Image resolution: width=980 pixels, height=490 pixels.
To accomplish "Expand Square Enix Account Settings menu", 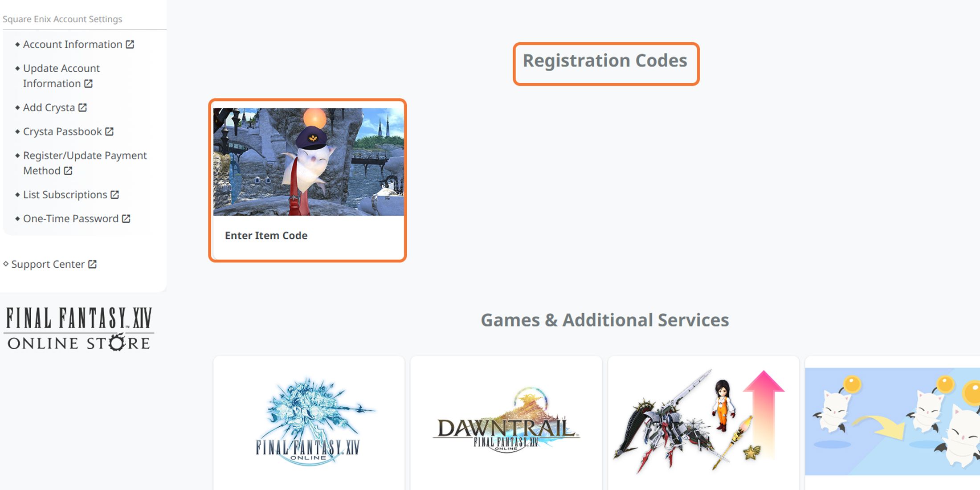I will [x=62, y=19].
